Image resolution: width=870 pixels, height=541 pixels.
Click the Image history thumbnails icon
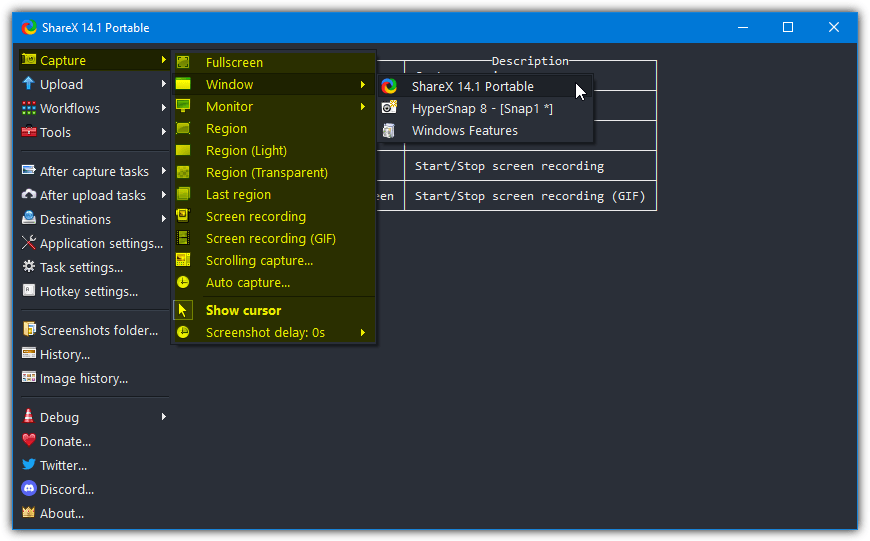[x=29, y=377]
